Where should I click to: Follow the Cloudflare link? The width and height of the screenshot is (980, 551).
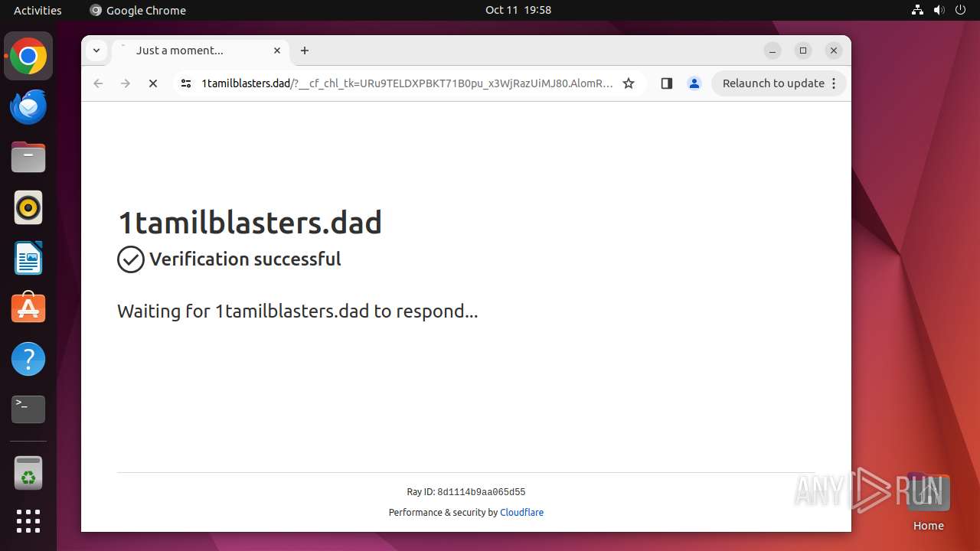[x=521, y=513]
